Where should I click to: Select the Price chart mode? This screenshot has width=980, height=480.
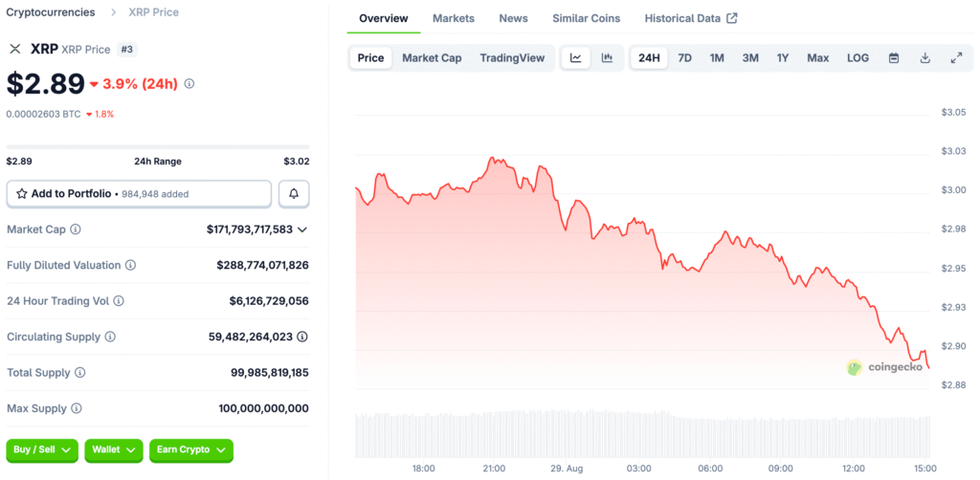(x=370, y=58)
